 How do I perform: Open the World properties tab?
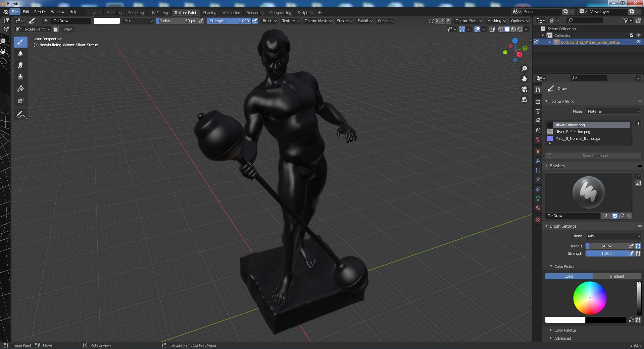538,139
